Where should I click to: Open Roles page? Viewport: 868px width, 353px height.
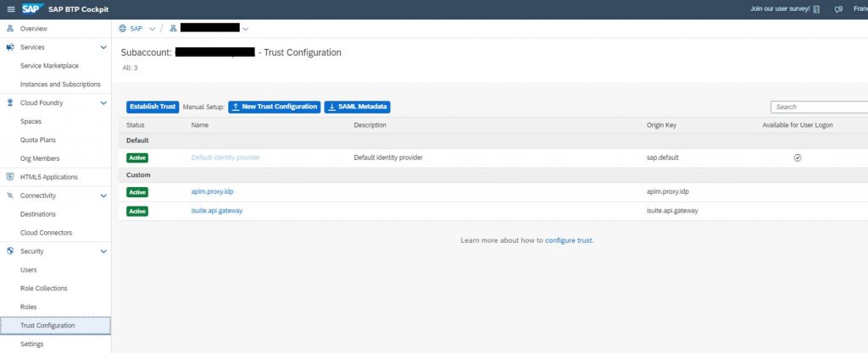[x=28, y=307]
